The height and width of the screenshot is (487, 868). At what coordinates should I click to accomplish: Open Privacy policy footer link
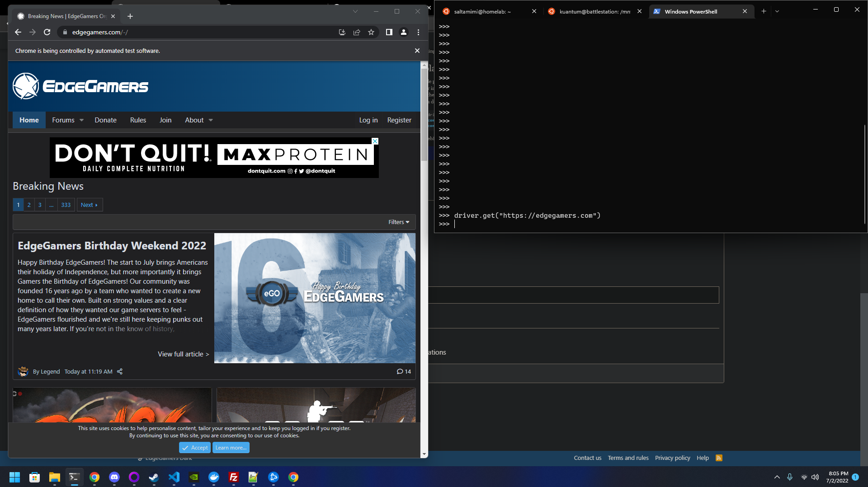[x=673, y=458]
